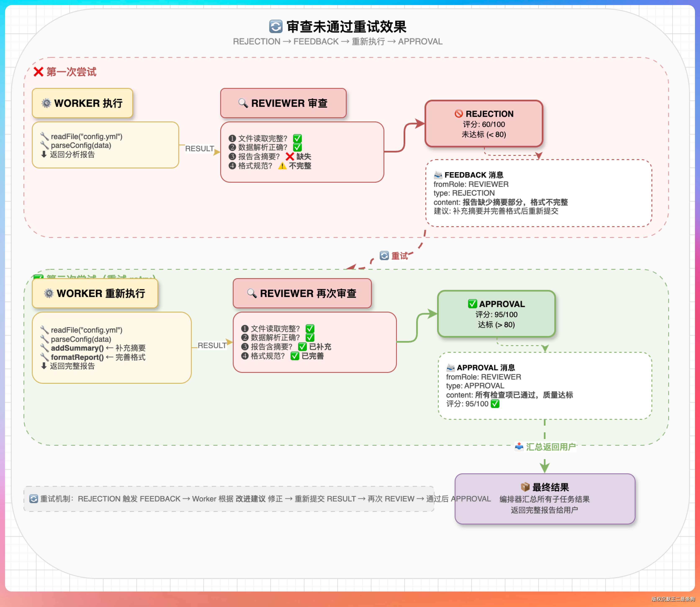This screenshot has width=700, height=607.
Task: Click the magnifier icon in REVIEWER 审查 header
Action: 243,103
